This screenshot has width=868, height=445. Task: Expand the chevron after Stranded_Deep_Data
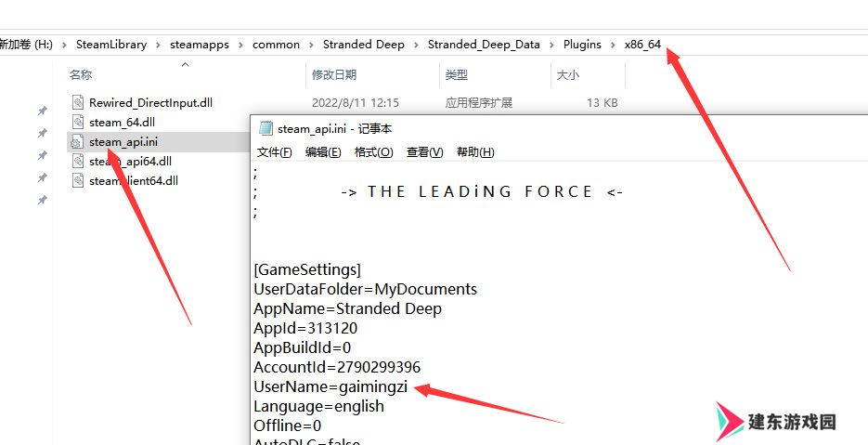552,45
